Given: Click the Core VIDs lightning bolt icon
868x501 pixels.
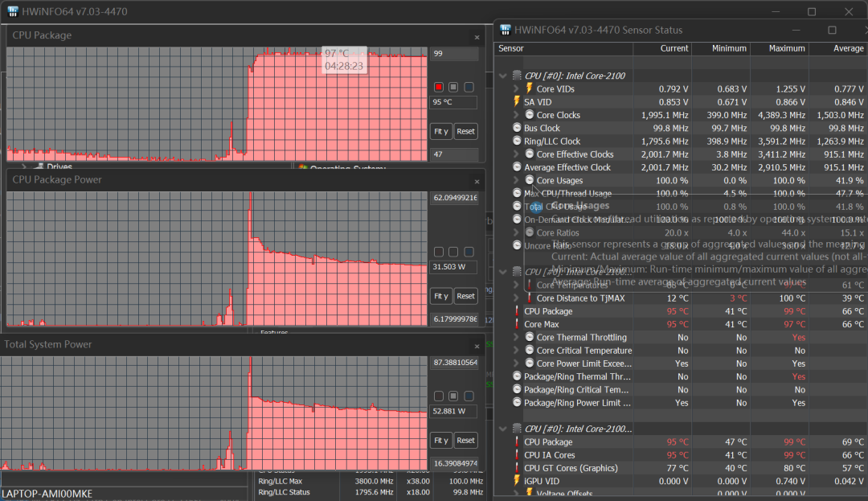Looking at the screenshot, I should [529, 88].
